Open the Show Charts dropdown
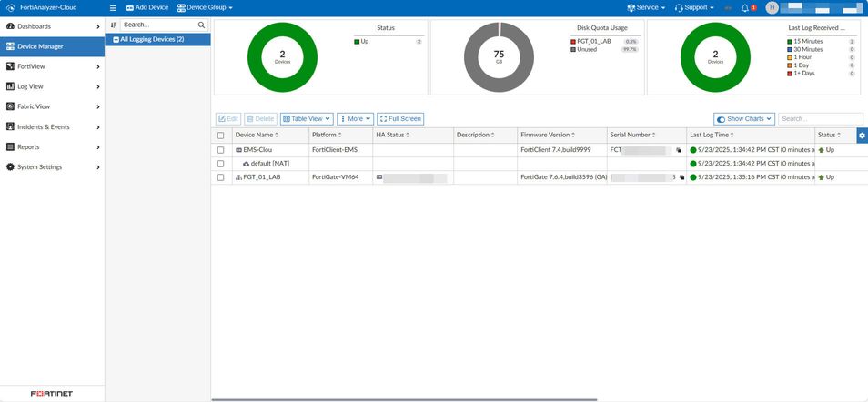Image resolution: width=868 pixels, height=402 pixels. 743,119
